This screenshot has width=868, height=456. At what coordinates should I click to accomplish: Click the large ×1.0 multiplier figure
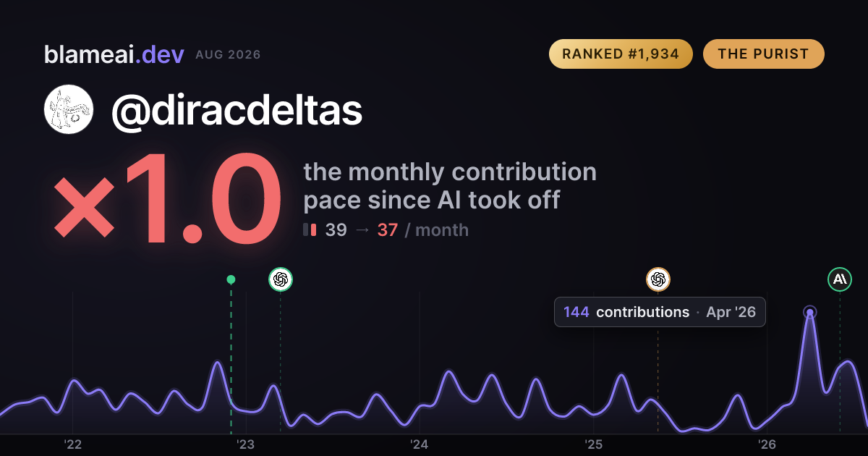pyautogui.click(x=168, y=202)
